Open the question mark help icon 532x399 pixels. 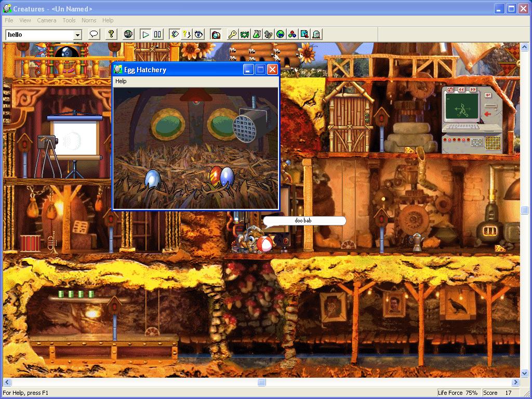pyautogui.click(x=111, y=34)
